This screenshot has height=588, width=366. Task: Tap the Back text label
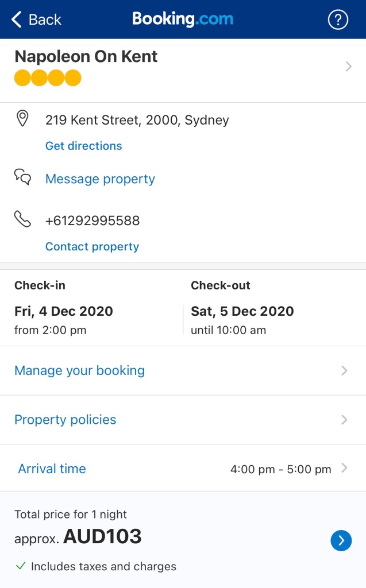point(45,20)
